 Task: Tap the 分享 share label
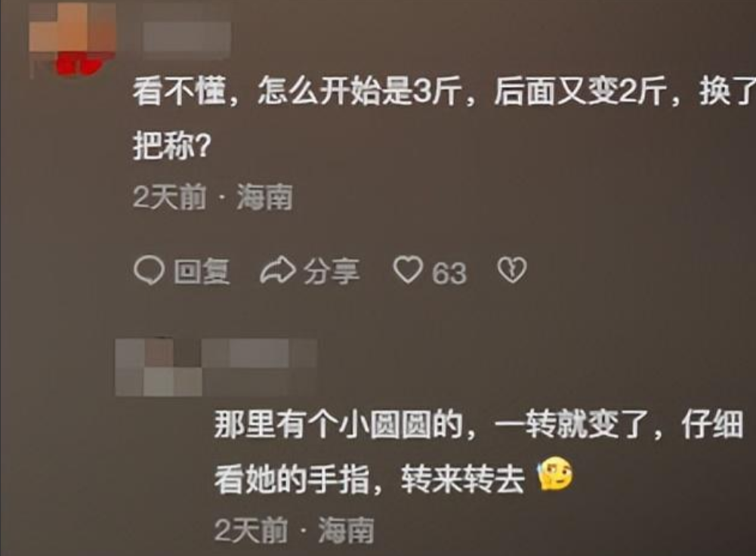332,271
